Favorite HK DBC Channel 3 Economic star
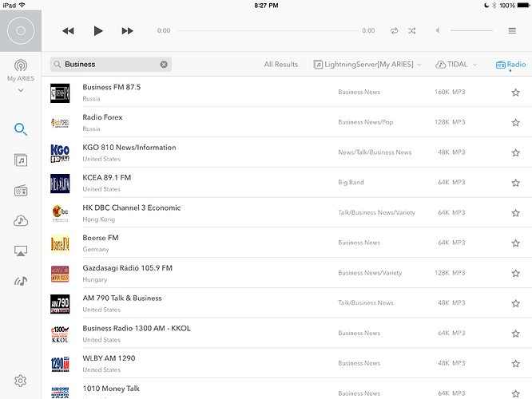This screenshot has height=399, width=532. coord(516,213)
